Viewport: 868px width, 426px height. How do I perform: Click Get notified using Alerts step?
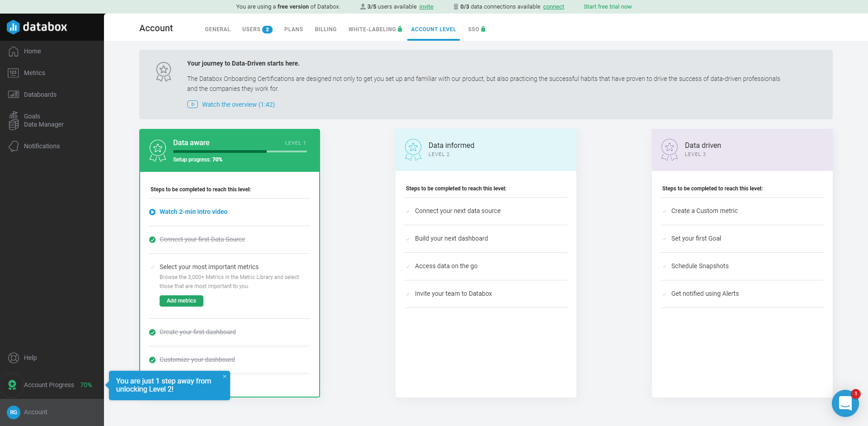click(x=705, y=293)
